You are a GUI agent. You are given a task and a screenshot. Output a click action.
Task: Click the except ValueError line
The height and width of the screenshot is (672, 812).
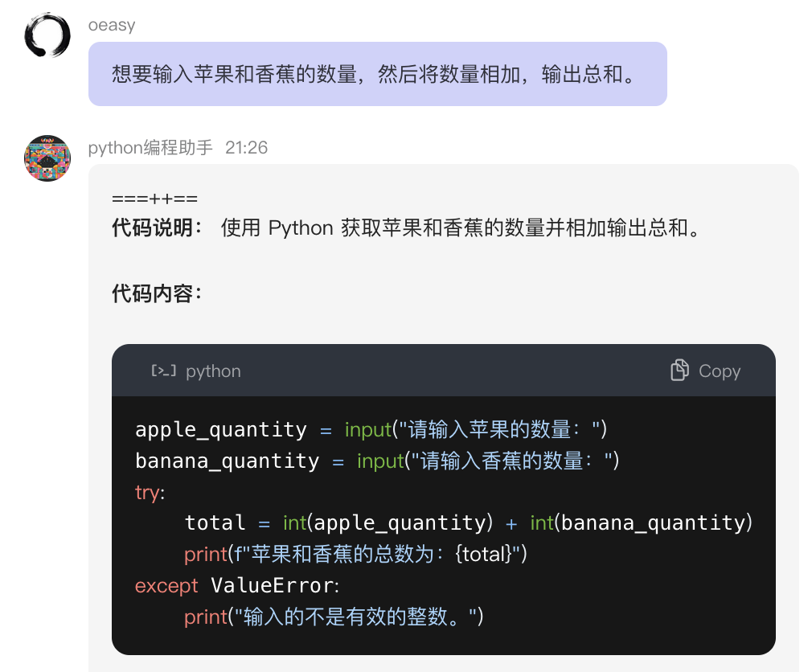[237, 586]
